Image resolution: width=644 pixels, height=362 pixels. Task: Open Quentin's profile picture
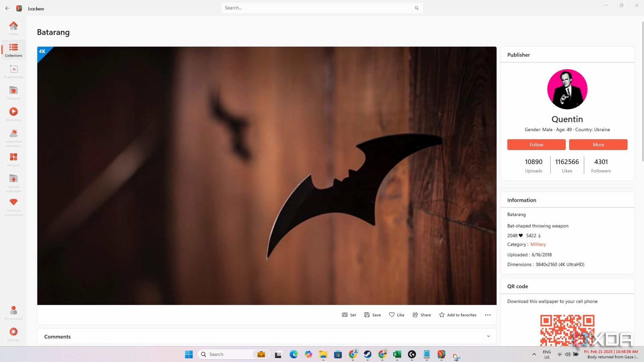point(567,89)
